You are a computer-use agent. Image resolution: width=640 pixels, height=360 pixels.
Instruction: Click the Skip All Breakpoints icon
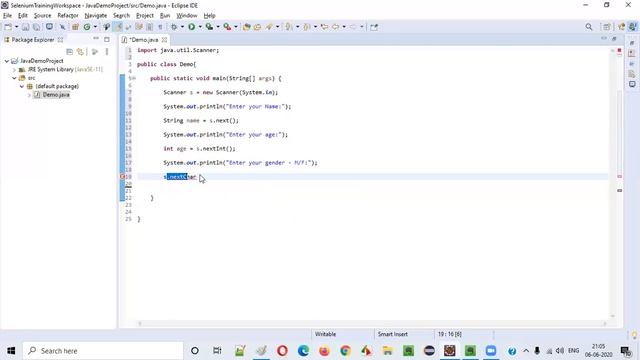coord(62,27)
